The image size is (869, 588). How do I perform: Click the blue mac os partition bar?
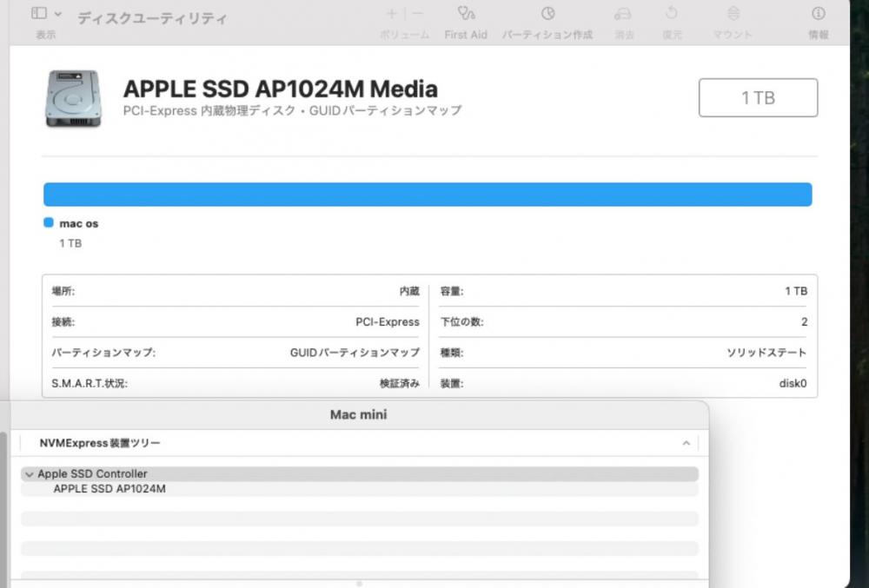428,195
